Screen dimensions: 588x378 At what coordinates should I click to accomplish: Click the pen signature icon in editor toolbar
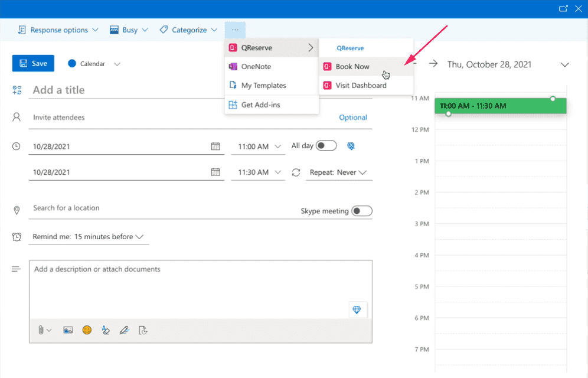124,330
